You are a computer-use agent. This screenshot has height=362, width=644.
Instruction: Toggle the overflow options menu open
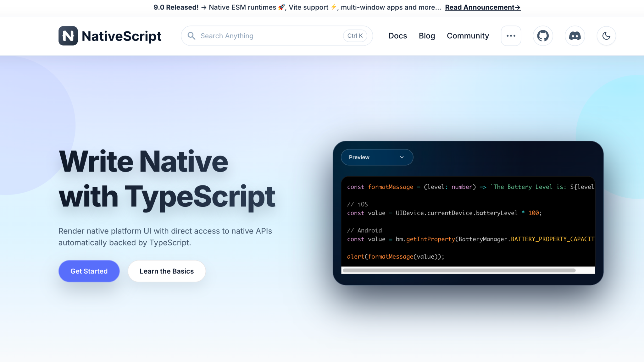[x=511, y=36]
